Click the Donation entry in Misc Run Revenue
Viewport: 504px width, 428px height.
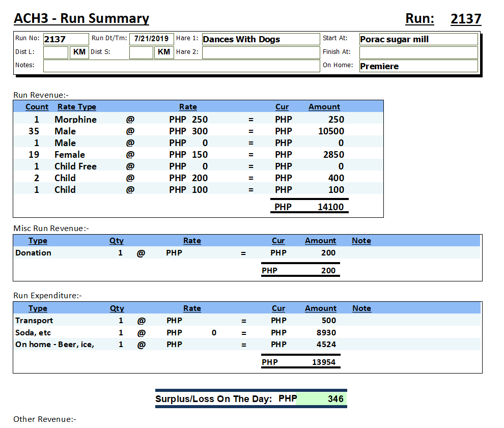[33, 253]
